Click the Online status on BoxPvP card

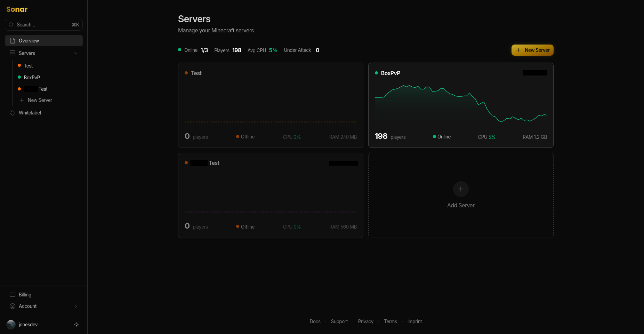[x=442, y=137]
